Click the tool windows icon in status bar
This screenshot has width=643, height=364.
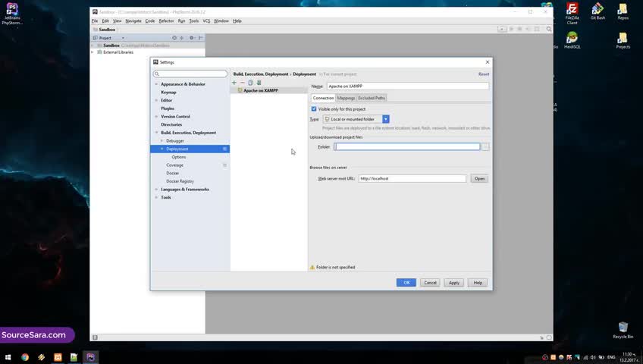(x=95, y=337)
